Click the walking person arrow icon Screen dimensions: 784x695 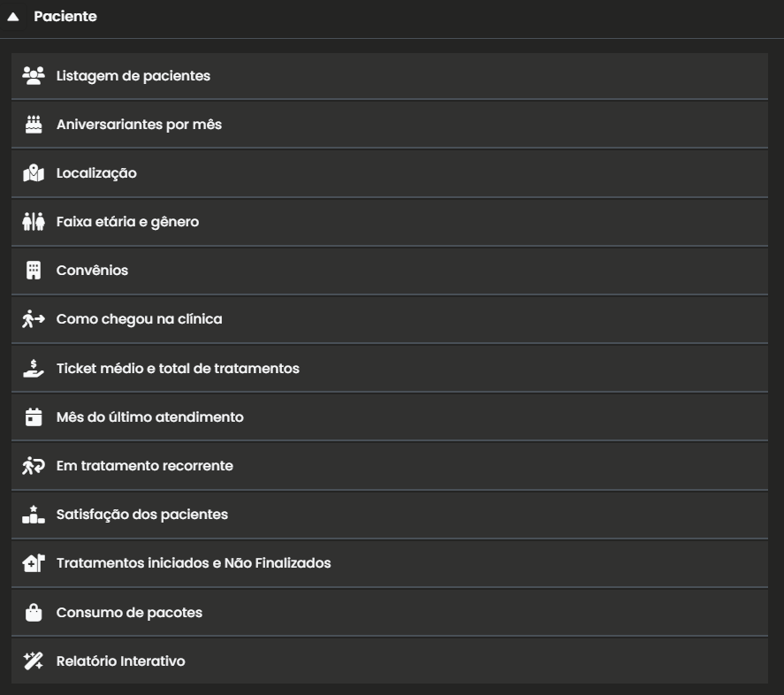(34, 319)
